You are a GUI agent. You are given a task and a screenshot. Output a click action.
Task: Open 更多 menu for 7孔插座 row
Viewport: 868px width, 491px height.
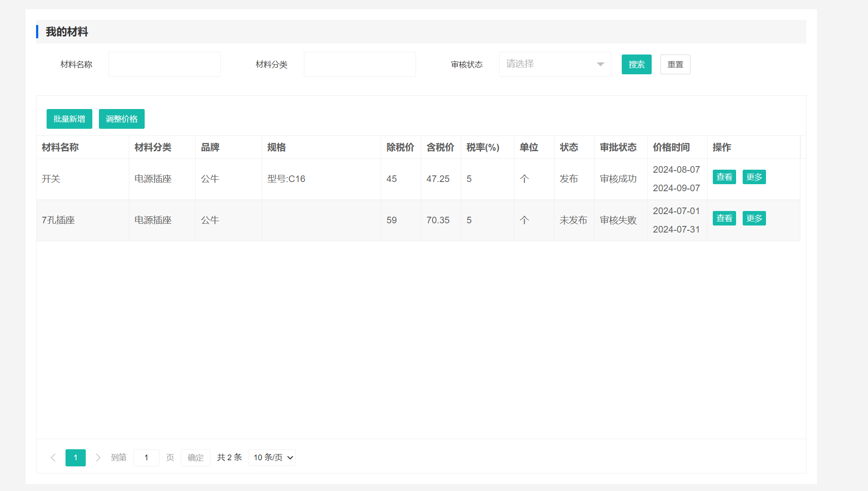pyautogui.click(x=754, y=218)
